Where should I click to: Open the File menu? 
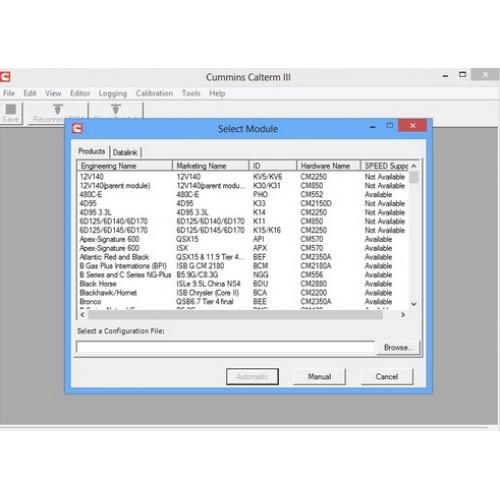[x=9, y=93]
